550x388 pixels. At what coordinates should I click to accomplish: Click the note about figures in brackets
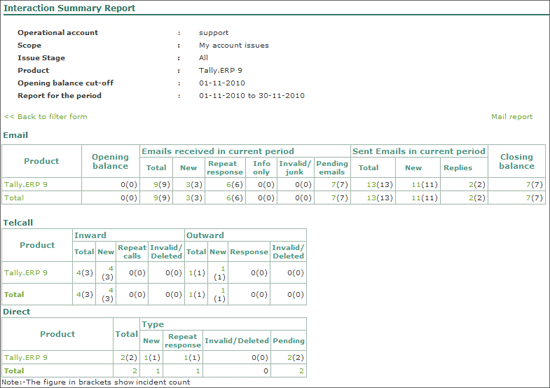coord(96,382)
